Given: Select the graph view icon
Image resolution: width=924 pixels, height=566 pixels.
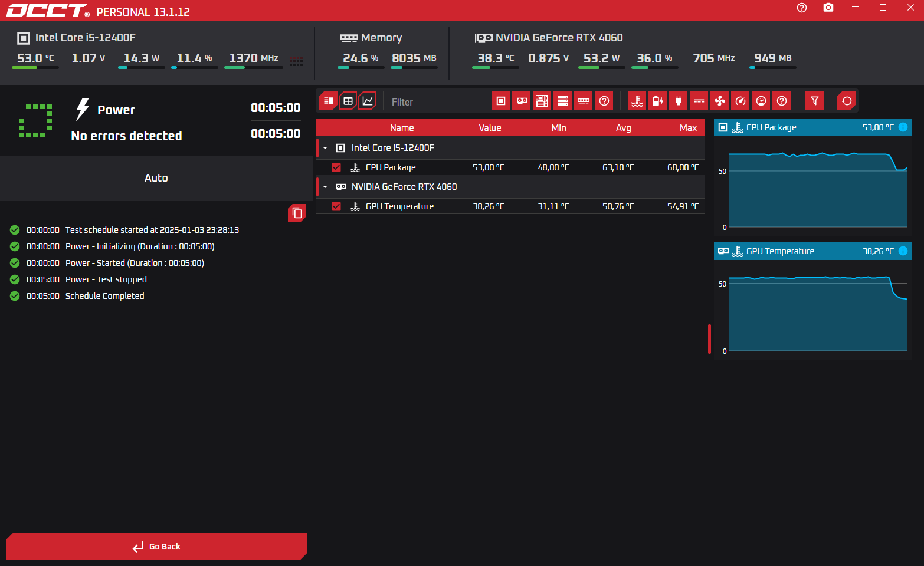Looking at the screenshot, I should coord(368,101).
